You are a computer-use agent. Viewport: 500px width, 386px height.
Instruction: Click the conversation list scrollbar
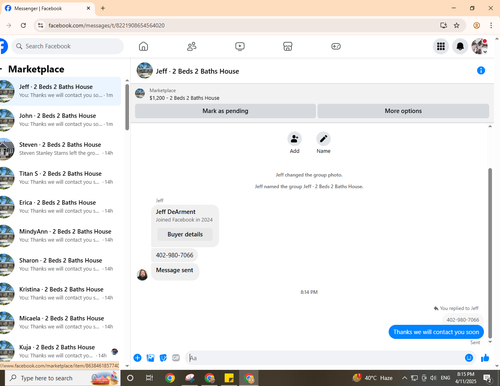tap(127, 107)
